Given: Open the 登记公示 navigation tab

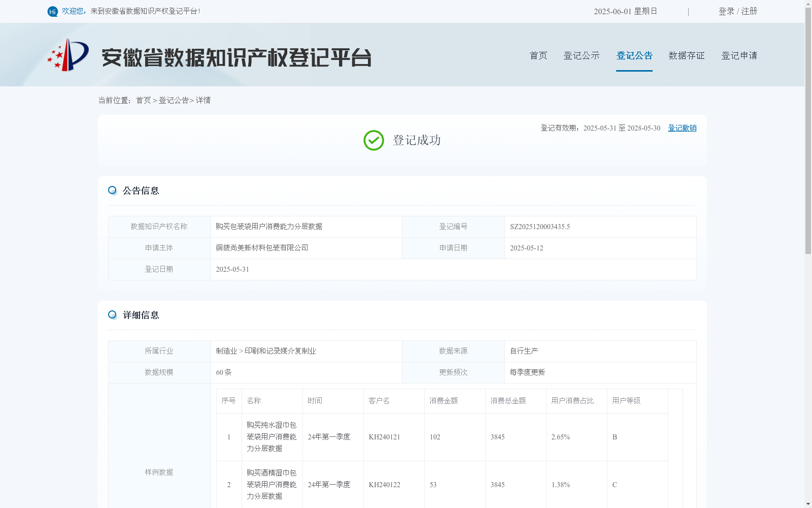Looking at the screenshot, I should tap(582, 55).
